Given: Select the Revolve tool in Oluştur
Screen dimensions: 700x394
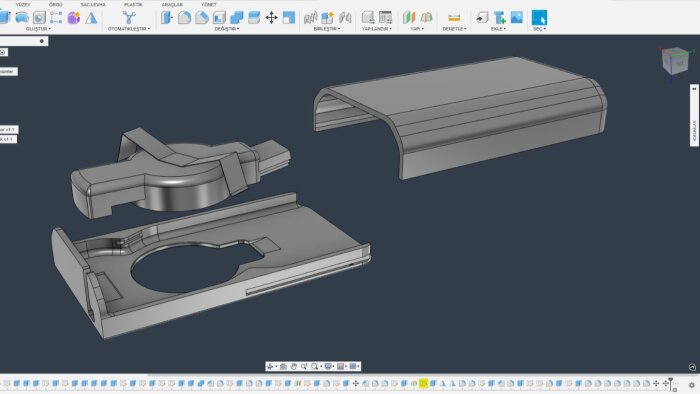Looking at the screenshot, I should [x=22, y=17].
